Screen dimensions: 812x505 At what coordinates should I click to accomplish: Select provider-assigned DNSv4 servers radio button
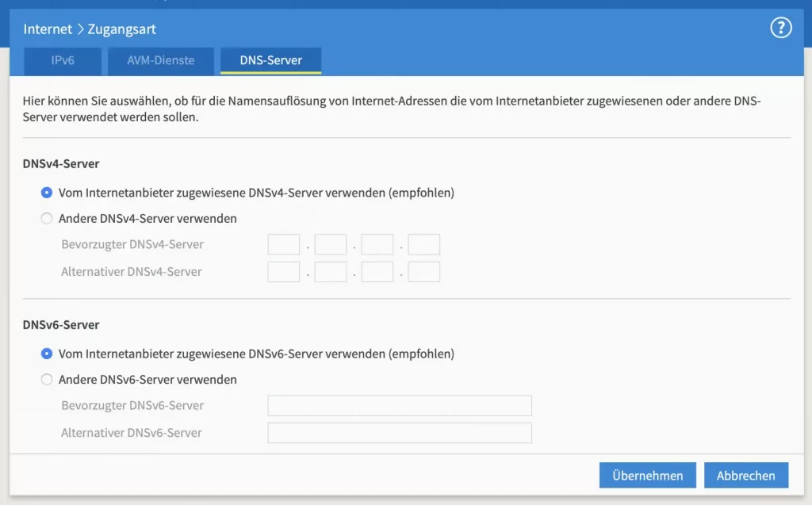point(47,193)
